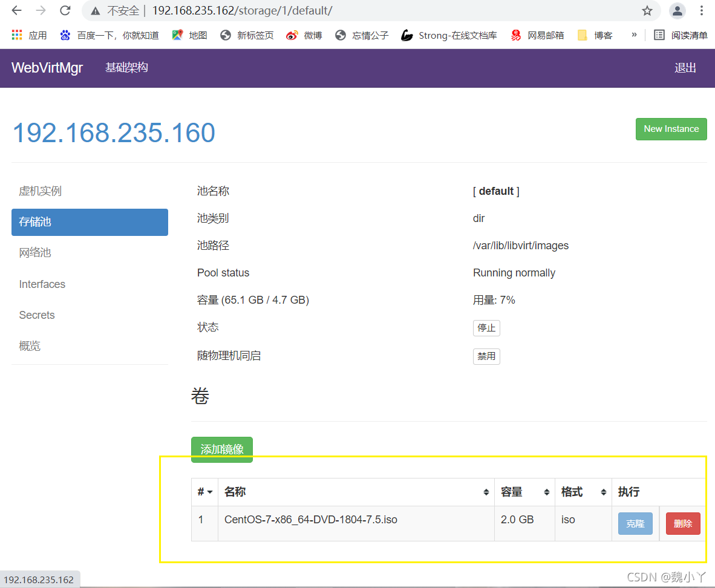Click the 容量 (65.1 GB / 4.7 GB) label
The height and width of the screenshot is (588, 715).
tap(253, 300)
